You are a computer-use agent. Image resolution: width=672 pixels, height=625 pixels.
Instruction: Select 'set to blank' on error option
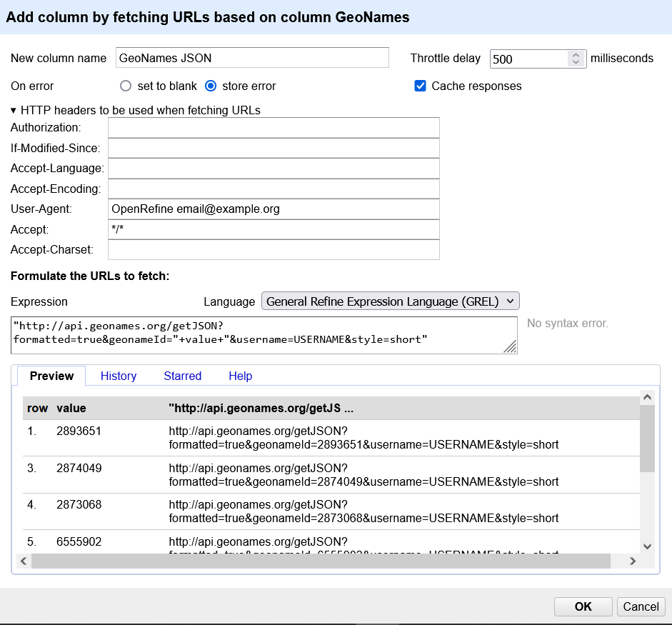tap(126, 86)
